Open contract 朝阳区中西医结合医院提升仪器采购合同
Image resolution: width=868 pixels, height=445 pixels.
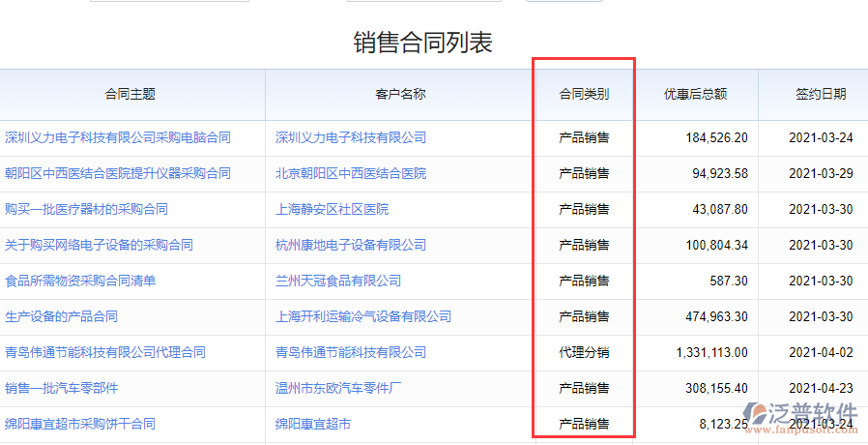point(118,173)
